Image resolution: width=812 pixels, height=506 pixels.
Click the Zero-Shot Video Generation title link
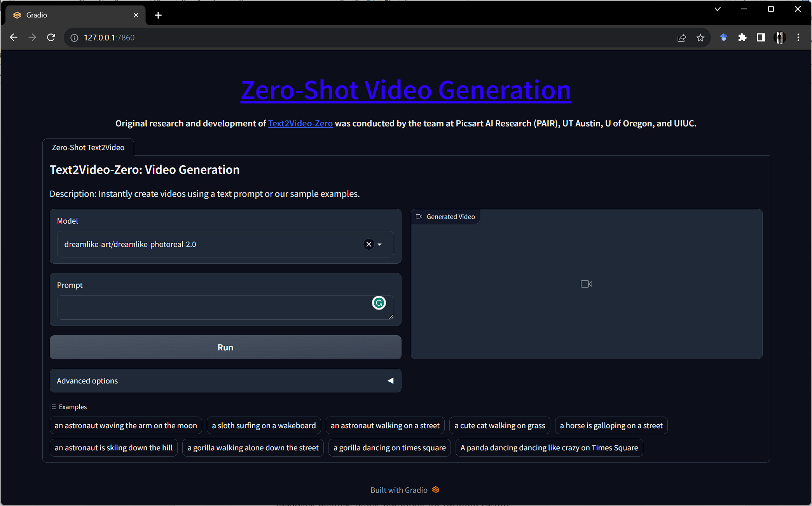click(x=406, y=90)
